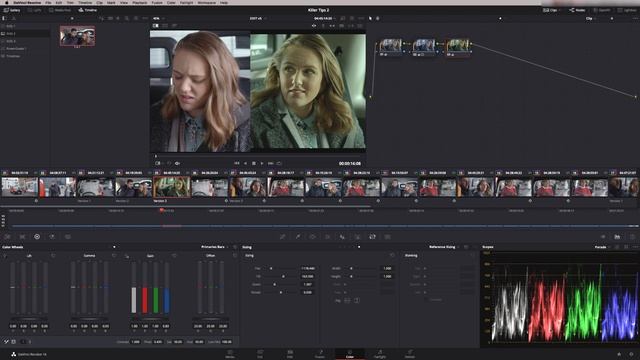Open the Reference Sizing mode dropdown

[x=444, y=247]
